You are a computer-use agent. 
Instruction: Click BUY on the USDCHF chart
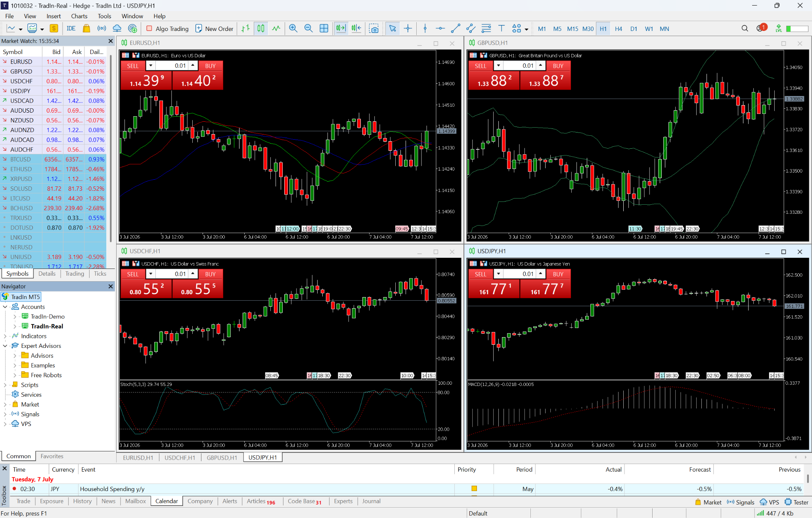(210, 274)
